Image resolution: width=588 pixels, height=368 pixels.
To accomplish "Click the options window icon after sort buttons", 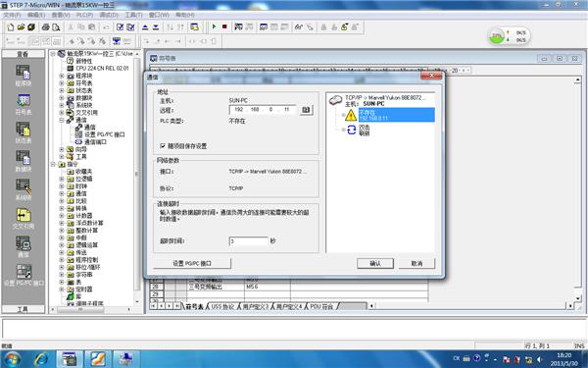I will (x=194, y=27).
